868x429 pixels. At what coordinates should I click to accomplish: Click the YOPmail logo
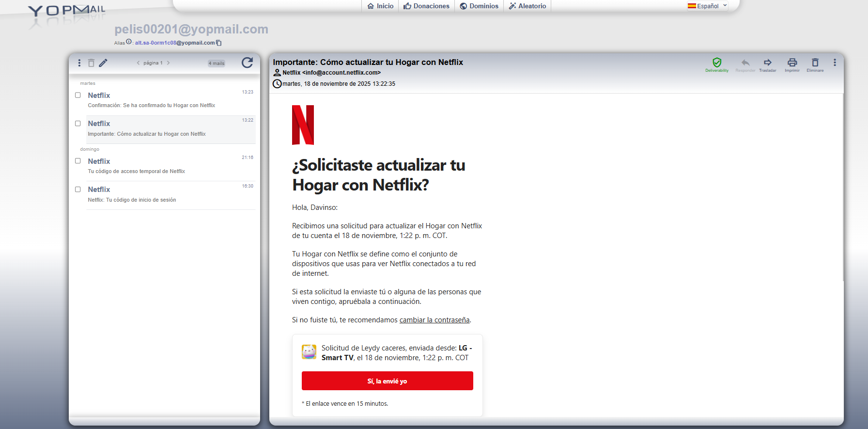(x=66, y=11)
